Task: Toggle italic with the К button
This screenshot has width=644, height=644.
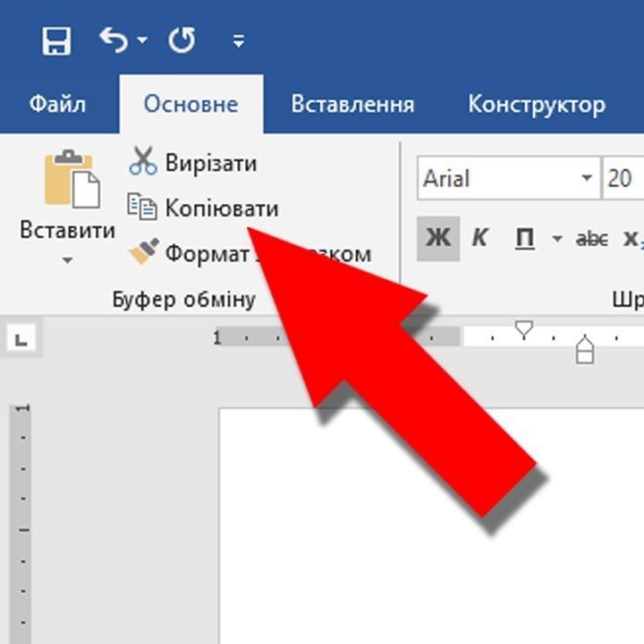Action: (479, 238)
